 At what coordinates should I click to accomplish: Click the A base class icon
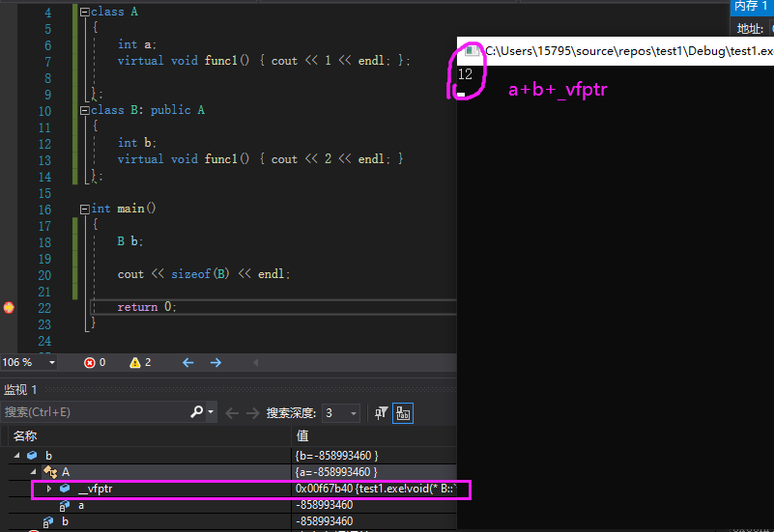pos(50,472)
